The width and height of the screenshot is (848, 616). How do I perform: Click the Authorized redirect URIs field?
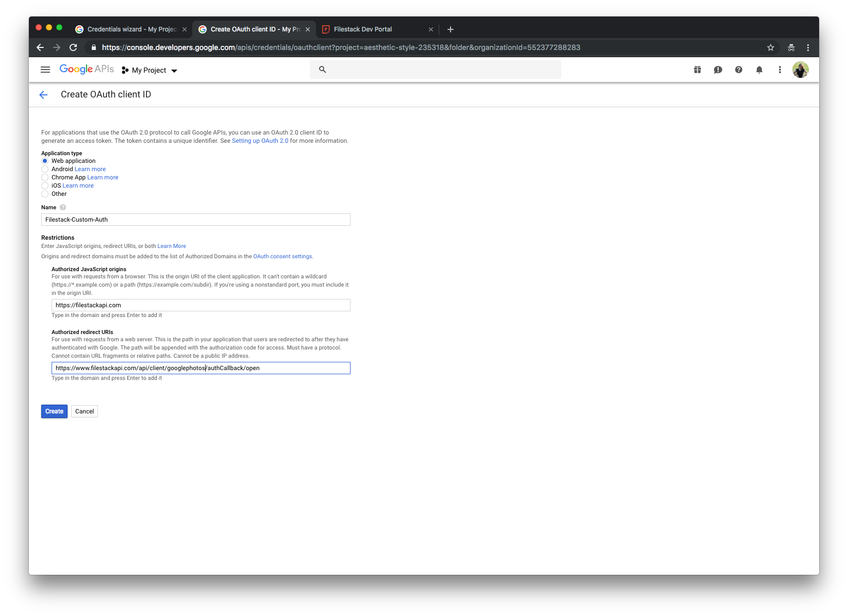pos(201,368)
